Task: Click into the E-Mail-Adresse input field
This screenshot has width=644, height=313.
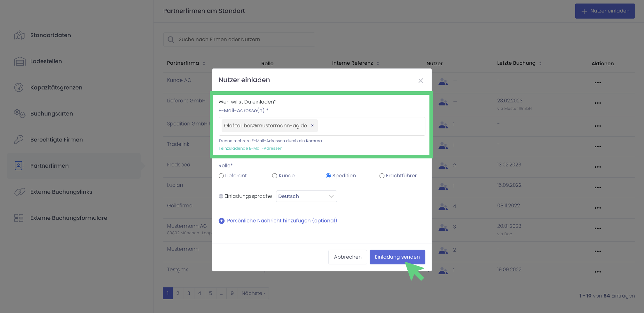Action: [370, 126]
